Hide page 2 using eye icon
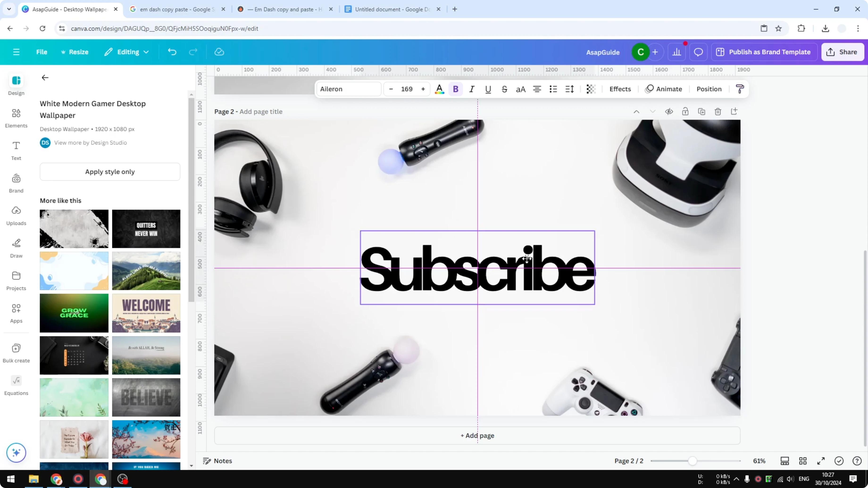The height and width of the screenshot is (488, 868). pos(669,112)
